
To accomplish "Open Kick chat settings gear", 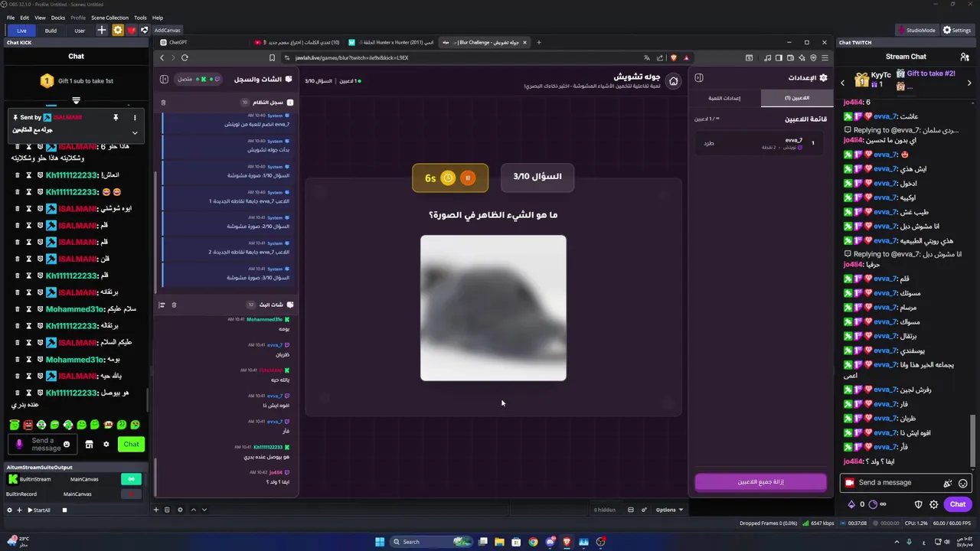I will pyautogui.click(x=106, y=445).
